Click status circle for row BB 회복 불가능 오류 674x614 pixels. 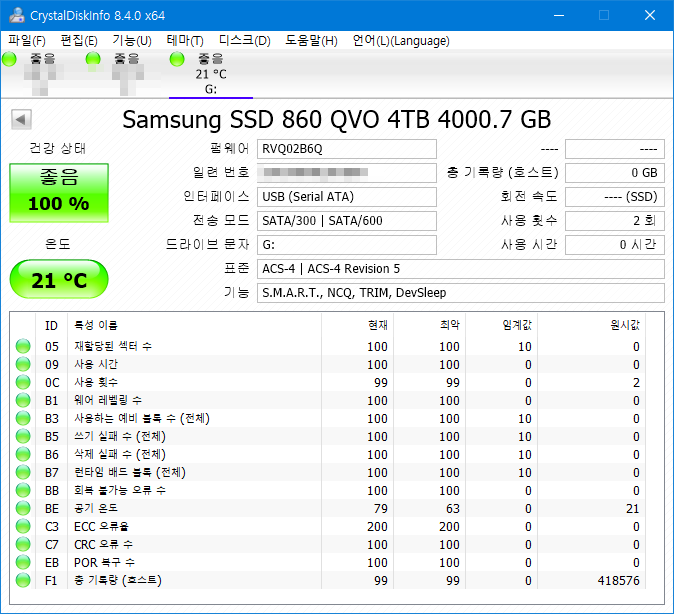[x=23, y=491]
